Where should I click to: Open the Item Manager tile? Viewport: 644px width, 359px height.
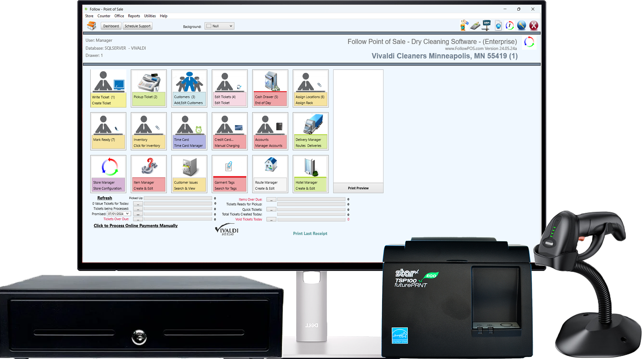tap(149, 174)
